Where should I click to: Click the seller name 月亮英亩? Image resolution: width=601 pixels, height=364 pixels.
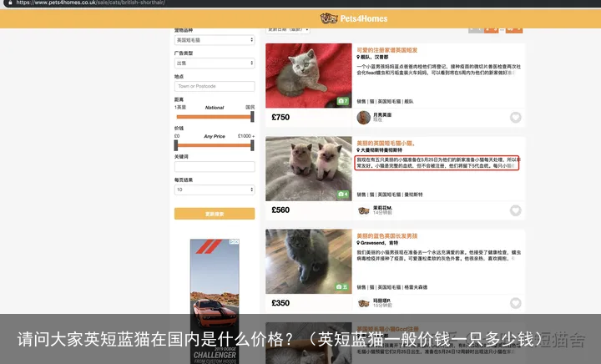tap(382, 115)
